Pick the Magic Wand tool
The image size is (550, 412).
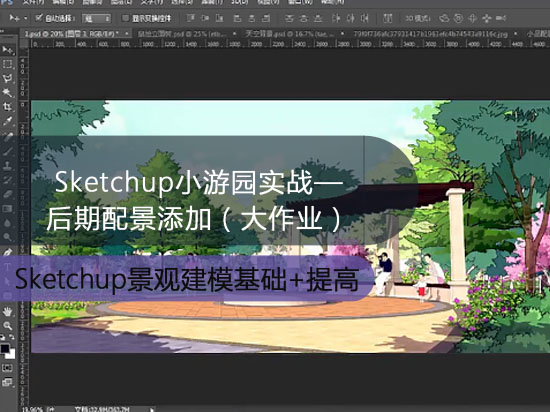[7, 92]
